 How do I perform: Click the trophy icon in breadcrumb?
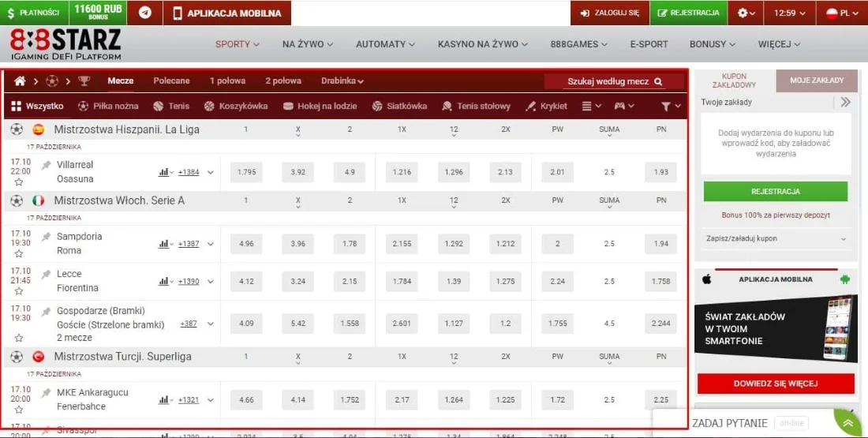coord(84,81)
